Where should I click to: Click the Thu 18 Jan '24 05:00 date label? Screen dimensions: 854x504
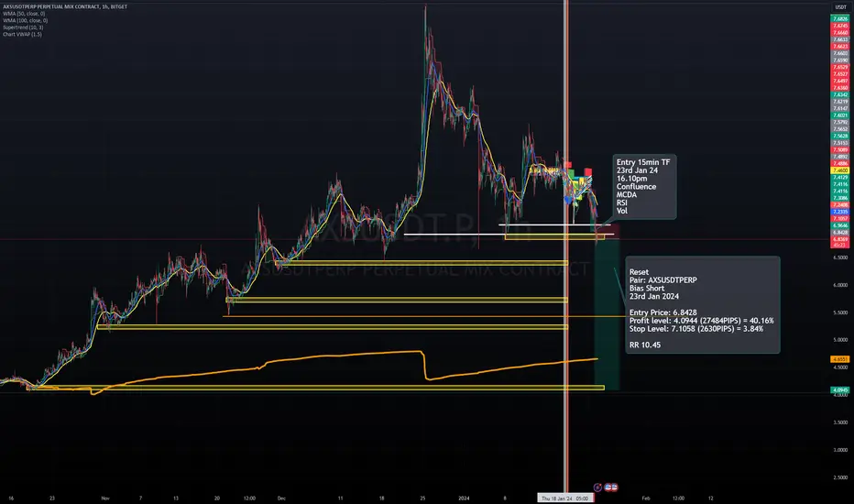point(564,498)
